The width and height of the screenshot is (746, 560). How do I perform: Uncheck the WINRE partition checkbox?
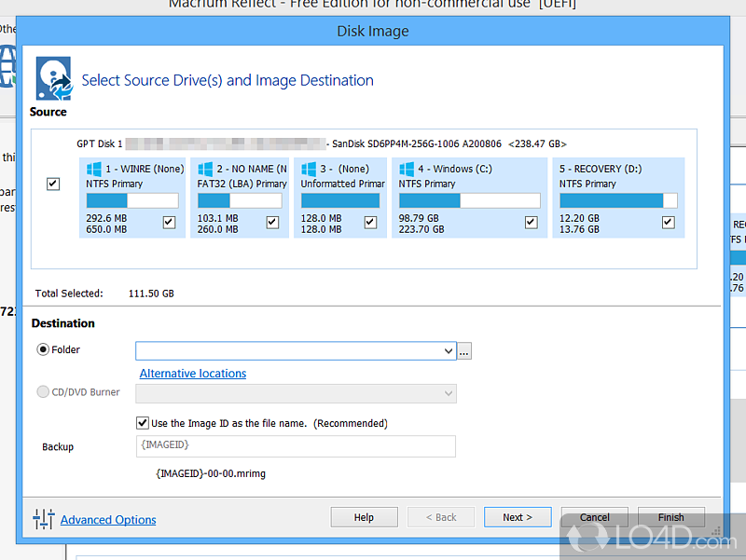(169, 222)
